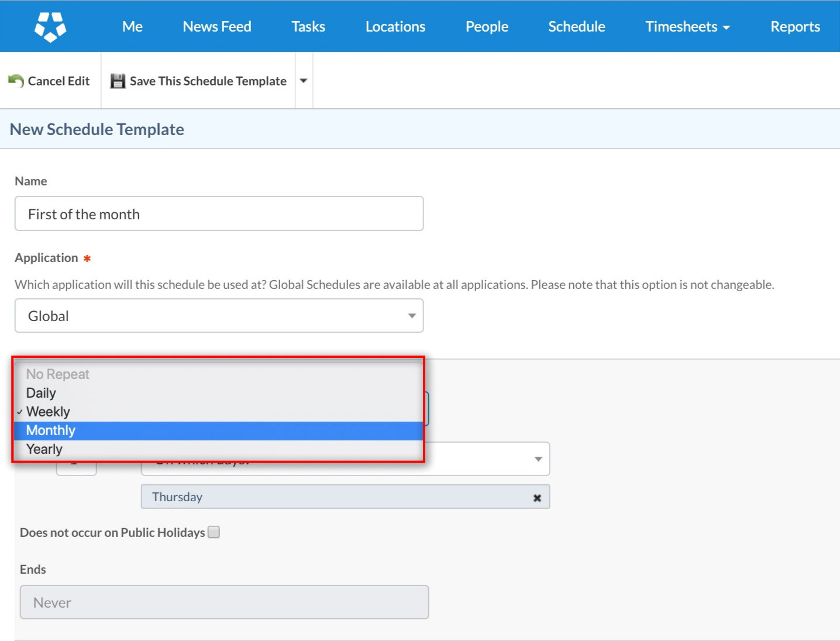Select Monthly from the repeat list
The width and height of the screenshot is (840, 641).
tap(51, 430)
